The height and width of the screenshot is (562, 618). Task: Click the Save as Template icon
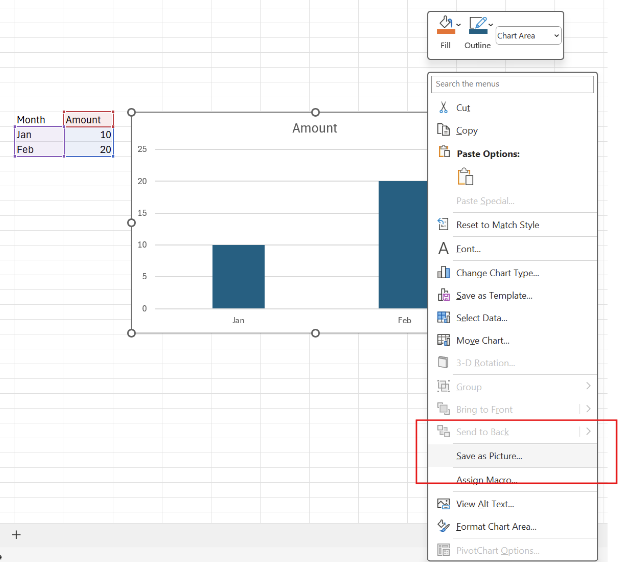(444, 295)
